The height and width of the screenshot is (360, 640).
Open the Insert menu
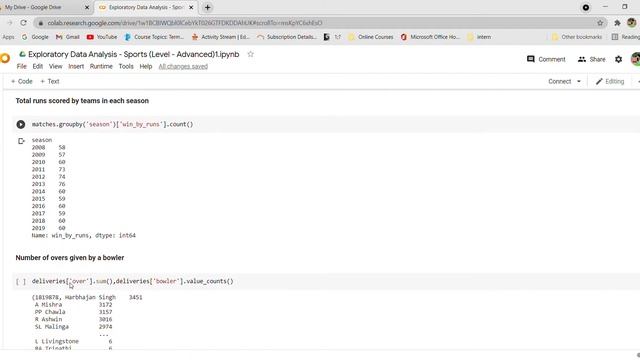coord(76,67)
